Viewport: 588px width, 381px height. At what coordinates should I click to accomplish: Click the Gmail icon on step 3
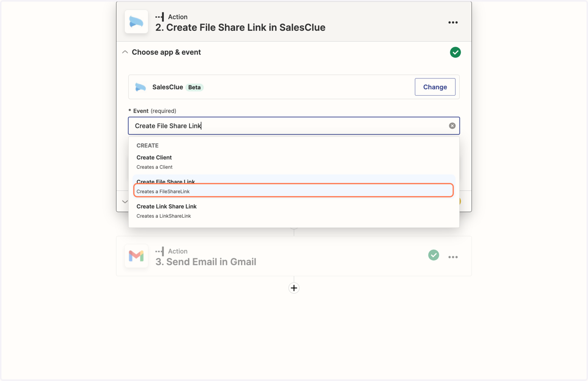point(136,256)
